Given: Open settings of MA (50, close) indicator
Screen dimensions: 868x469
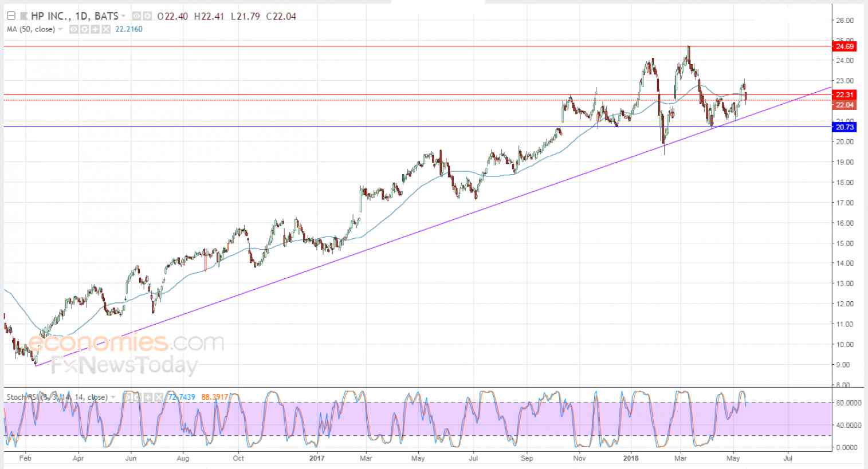Looking at the screenshot, I should (84, 29).
